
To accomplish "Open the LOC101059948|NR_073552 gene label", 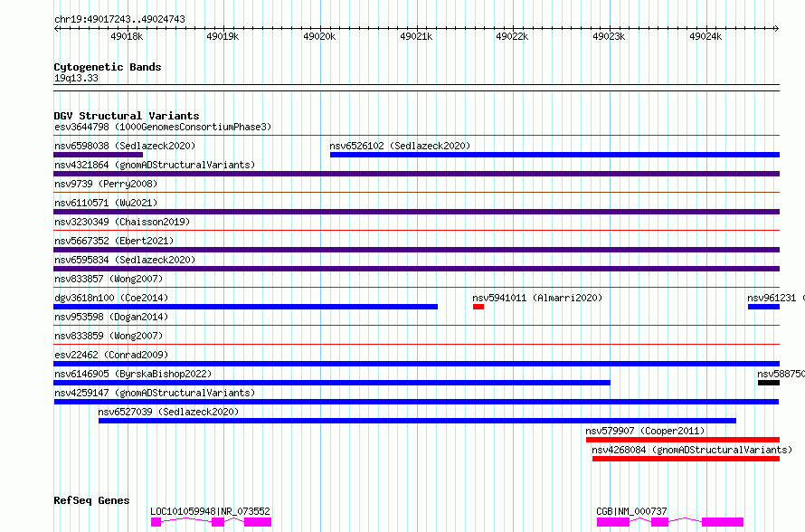I will [x=210, y=511].
